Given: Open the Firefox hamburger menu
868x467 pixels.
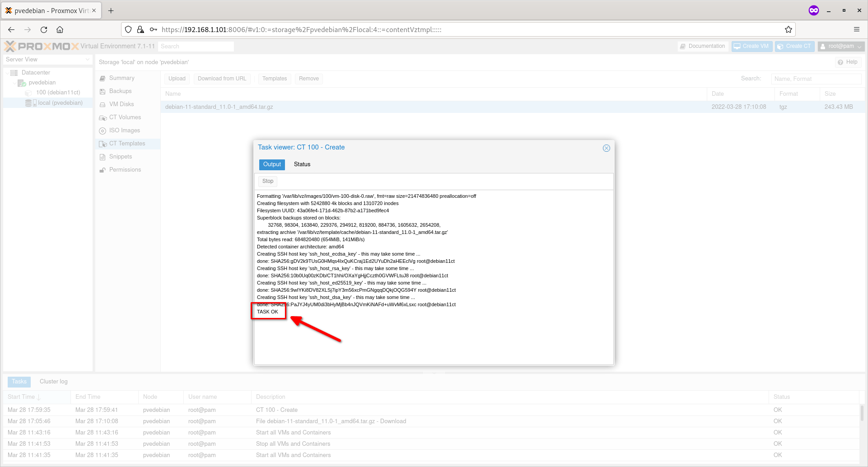Looking at the screenshot, I should click(x=856, y=30).
